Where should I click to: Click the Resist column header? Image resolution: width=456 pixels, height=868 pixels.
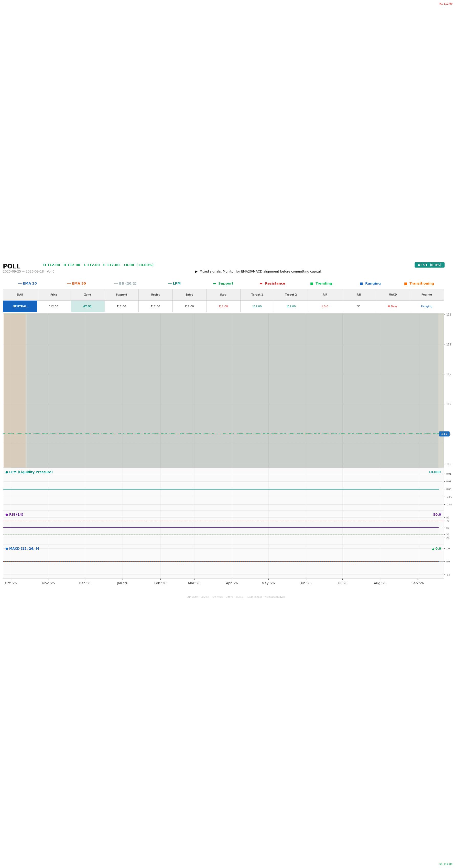click(155, 295)
